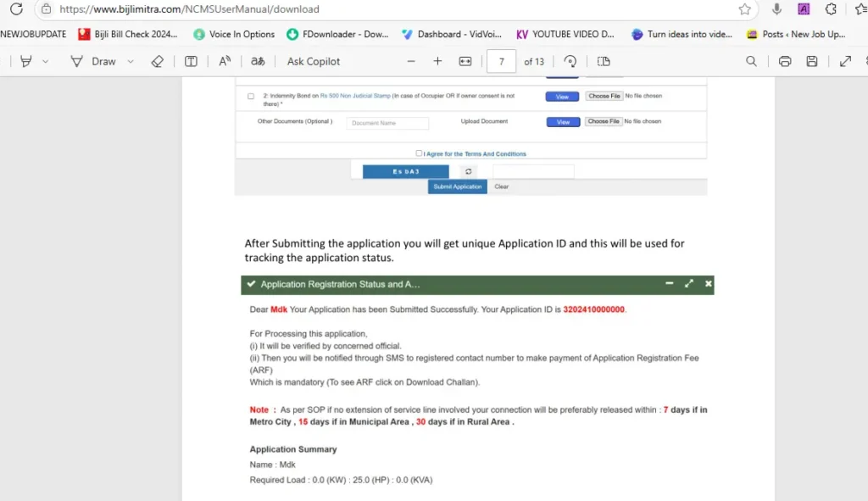This screenshot has width=868, height=501.
Task: Expand the Highlight tool dropdown arrow
Action: [46, 61]
